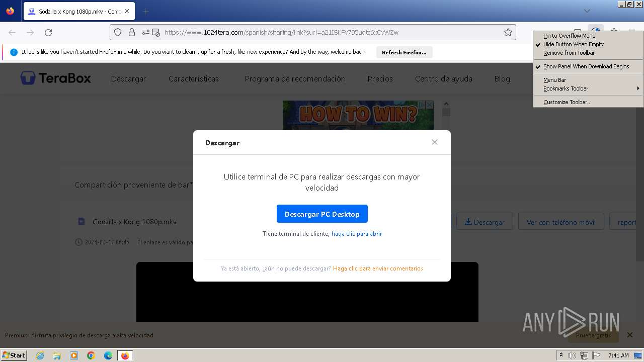
Task: Click the ad scrollbar up arrow
Action: 446,104
